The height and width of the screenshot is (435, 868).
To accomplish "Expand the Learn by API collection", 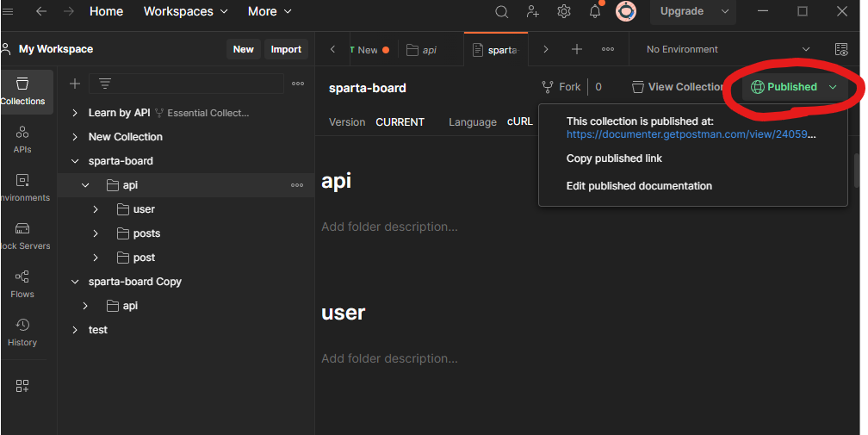I will tap(75, 113).
